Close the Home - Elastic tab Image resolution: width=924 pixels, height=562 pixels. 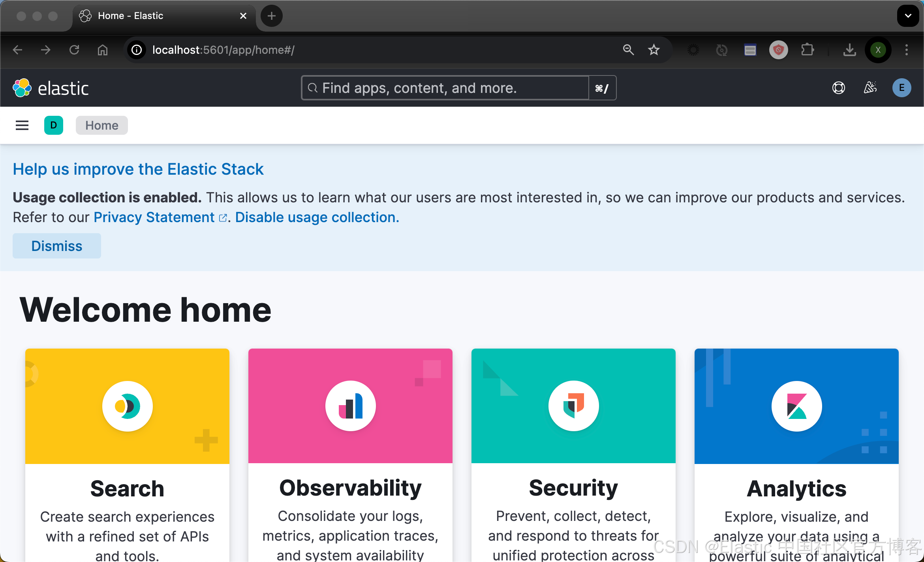243,16
